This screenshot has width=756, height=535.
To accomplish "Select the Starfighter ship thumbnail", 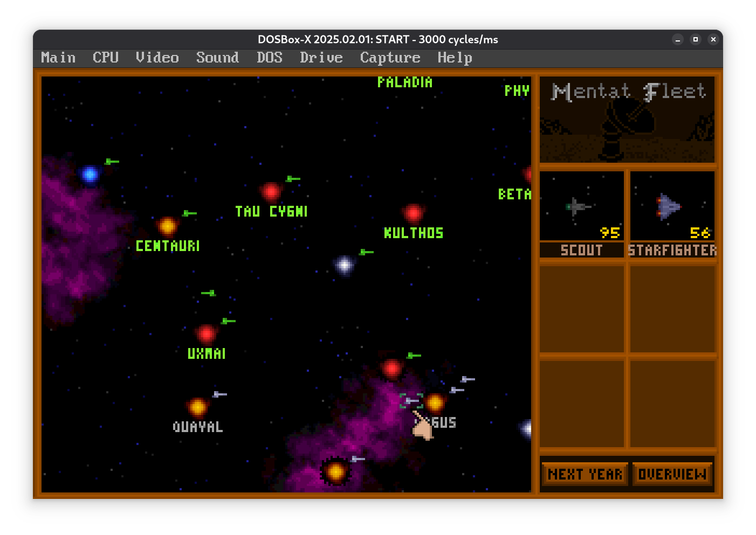I will pos(672,206).
